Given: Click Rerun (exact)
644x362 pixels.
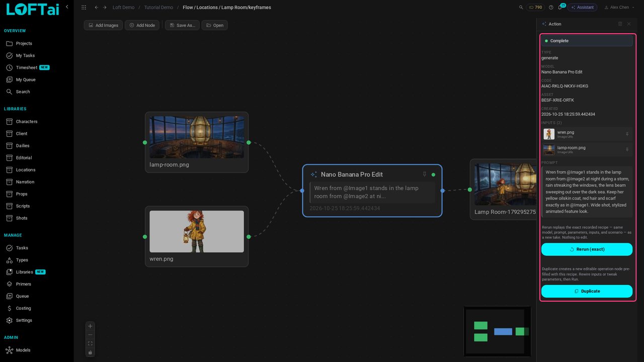Looking at the screenshot, I should click(587, 249).
